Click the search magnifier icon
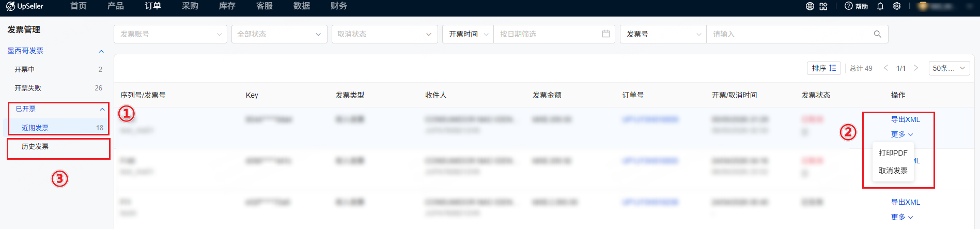The width and height of the screenshot is (980, 229). tap(877, 34)
